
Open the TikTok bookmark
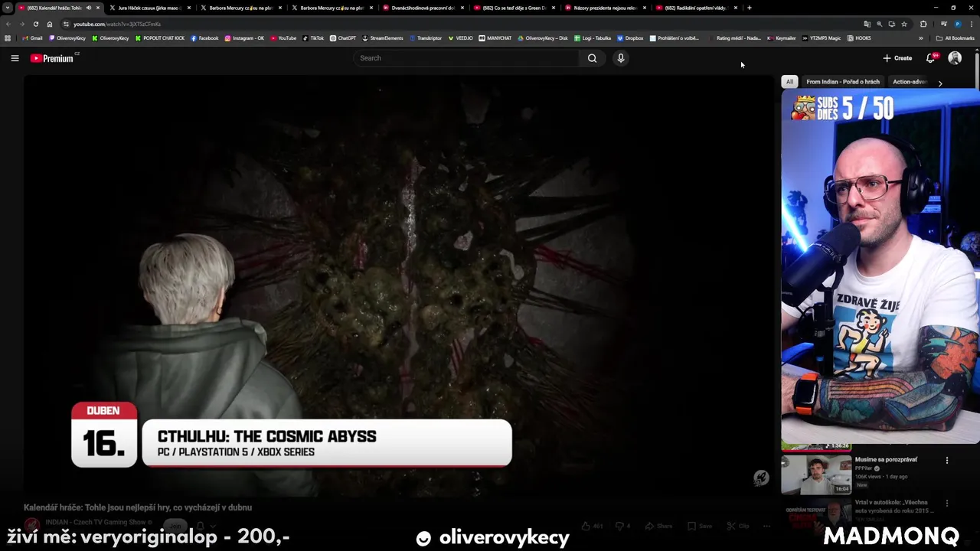[x=313, y=38]
